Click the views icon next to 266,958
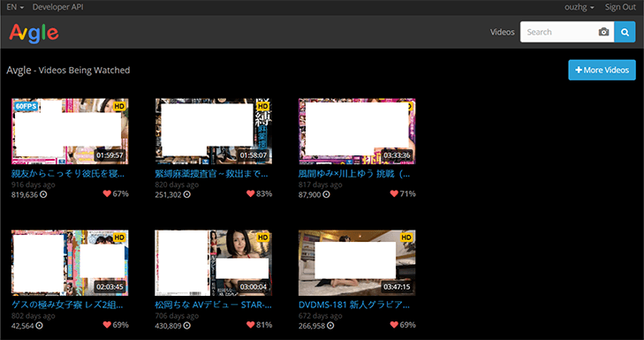 click(330, 326)
